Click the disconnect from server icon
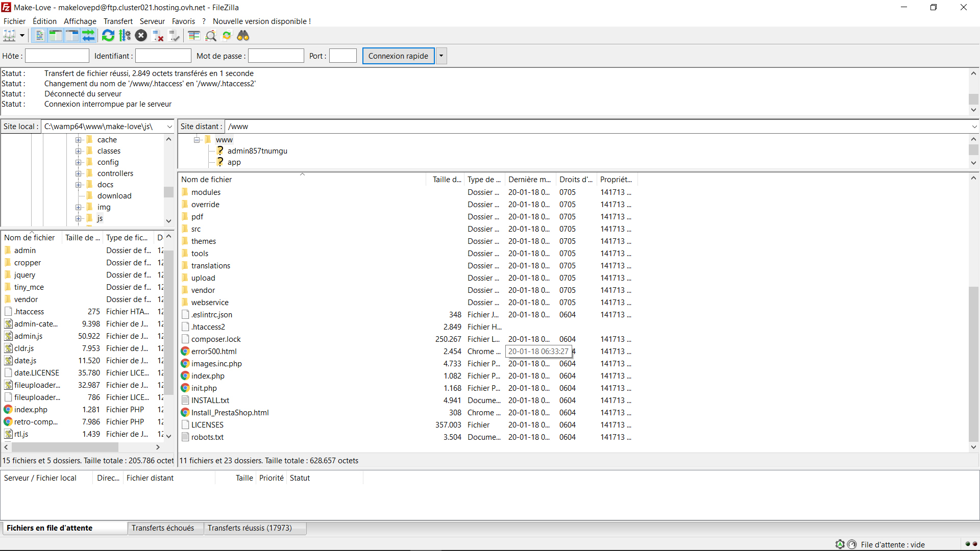Viewport: 980px width, 551px height. point(158,36)
